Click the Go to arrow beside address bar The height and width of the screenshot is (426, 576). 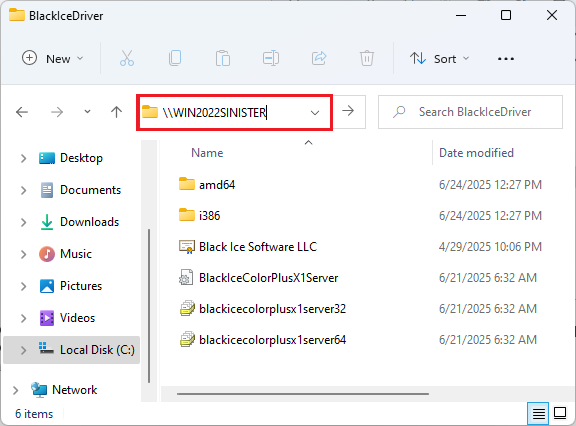click(x=348, y=111)
